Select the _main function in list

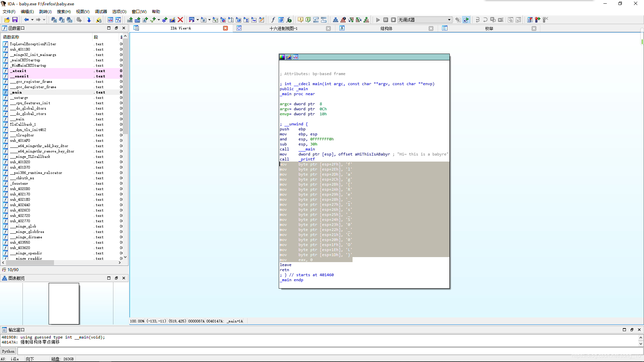coord(17,92)
